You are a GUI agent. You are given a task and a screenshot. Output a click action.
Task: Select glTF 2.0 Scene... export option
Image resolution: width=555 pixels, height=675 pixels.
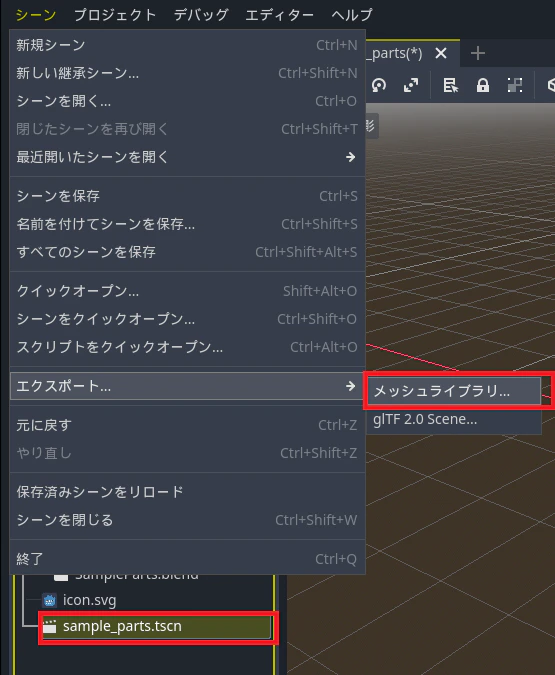(x=454, y=419)
